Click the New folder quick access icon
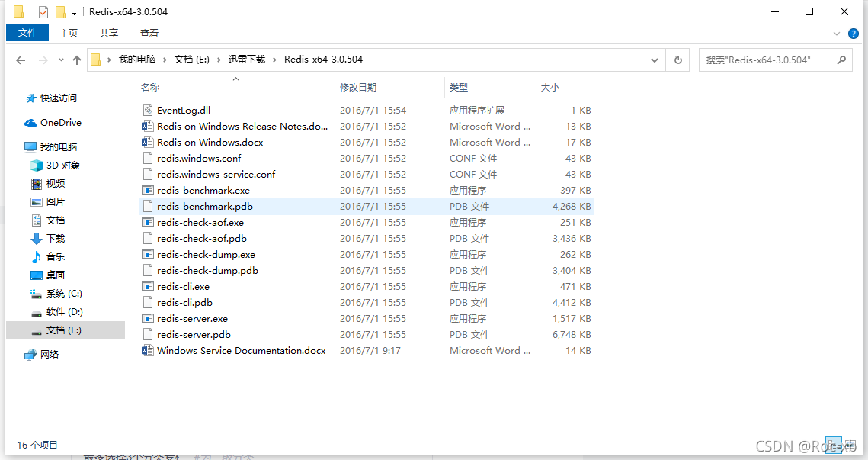This screenshot has width=868, height=460. pyautogui.click(x=60, y=11)
